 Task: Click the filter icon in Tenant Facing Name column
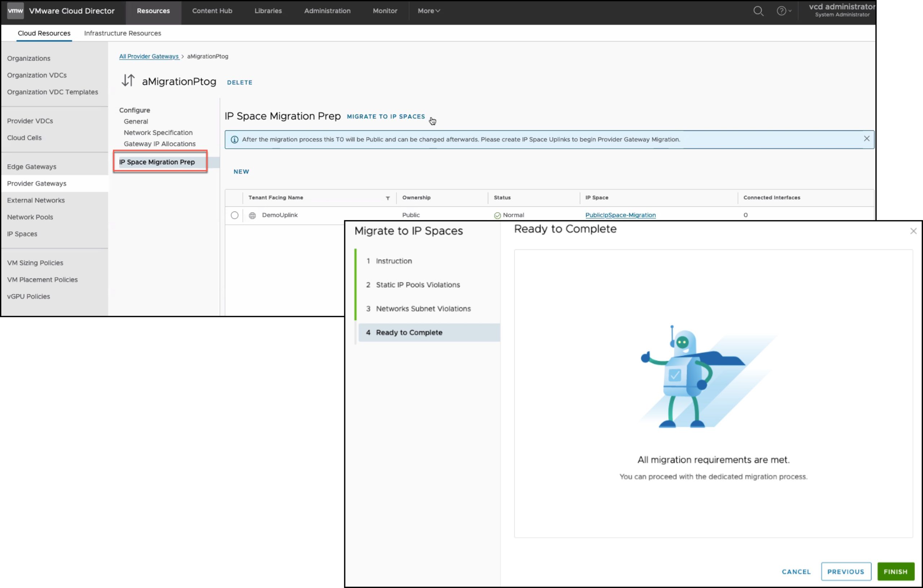(x=388, y=198)
